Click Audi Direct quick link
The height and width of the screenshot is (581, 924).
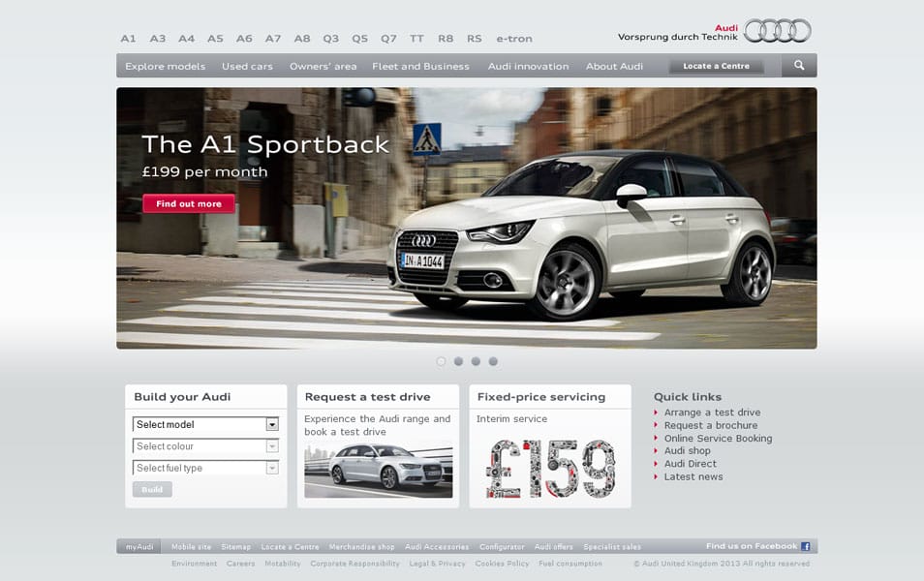coord(690,464)
